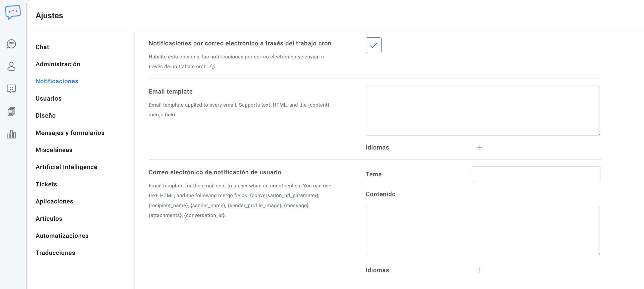This screenshot has height=289, width=644.
Task: Add language to Email template
Action: (x=479, y=147)
